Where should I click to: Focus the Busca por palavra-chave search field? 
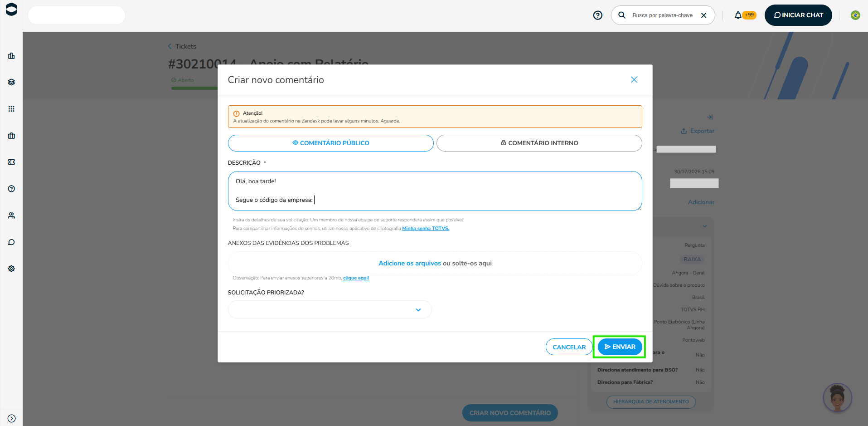(662, 15)
